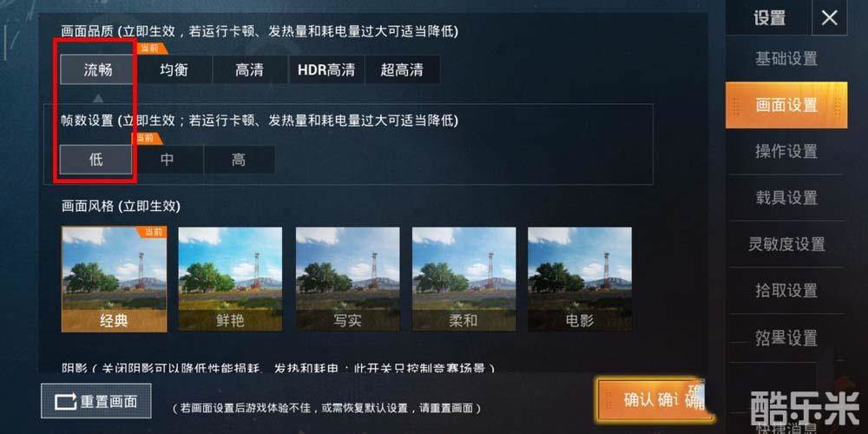Select 流畅 graphics quality

(x=97, y=69)
